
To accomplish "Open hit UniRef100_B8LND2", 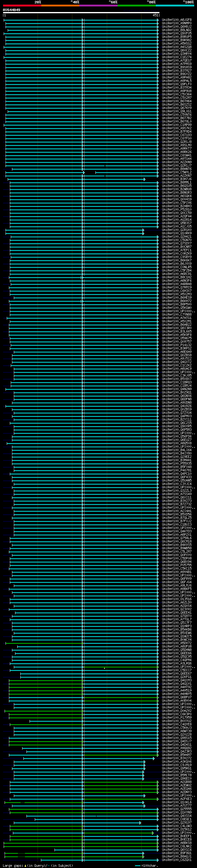I will click(x=176, y=30).
